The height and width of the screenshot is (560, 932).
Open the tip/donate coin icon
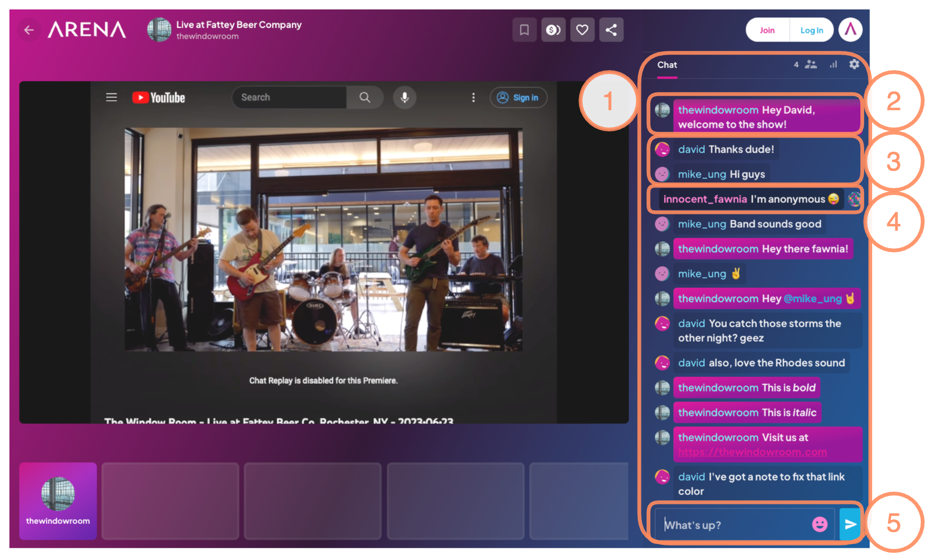point(553,30)
